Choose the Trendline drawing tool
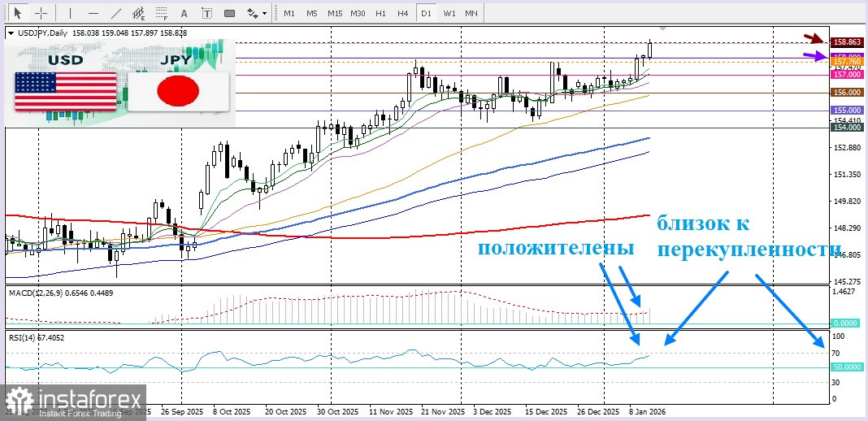This screenshot has width=868, height=421. pos(116,13)
